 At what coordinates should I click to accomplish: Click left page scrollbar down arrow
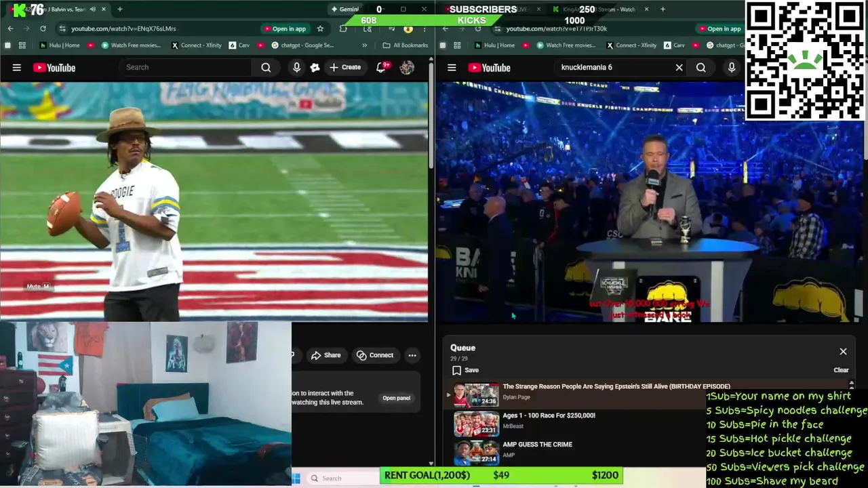pyautogui.click(x=431, y=463)
